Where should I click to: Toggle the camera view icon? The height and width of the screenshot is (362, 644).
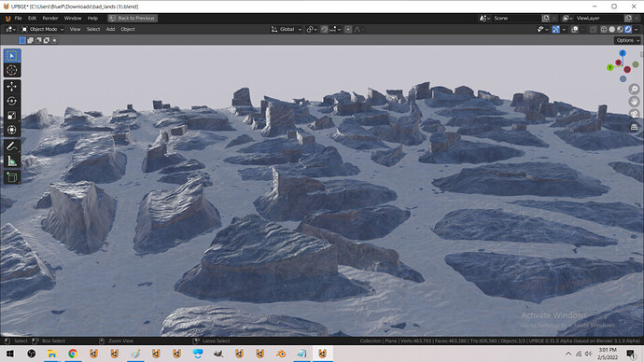pyautogui.click(x=634, y=114)
